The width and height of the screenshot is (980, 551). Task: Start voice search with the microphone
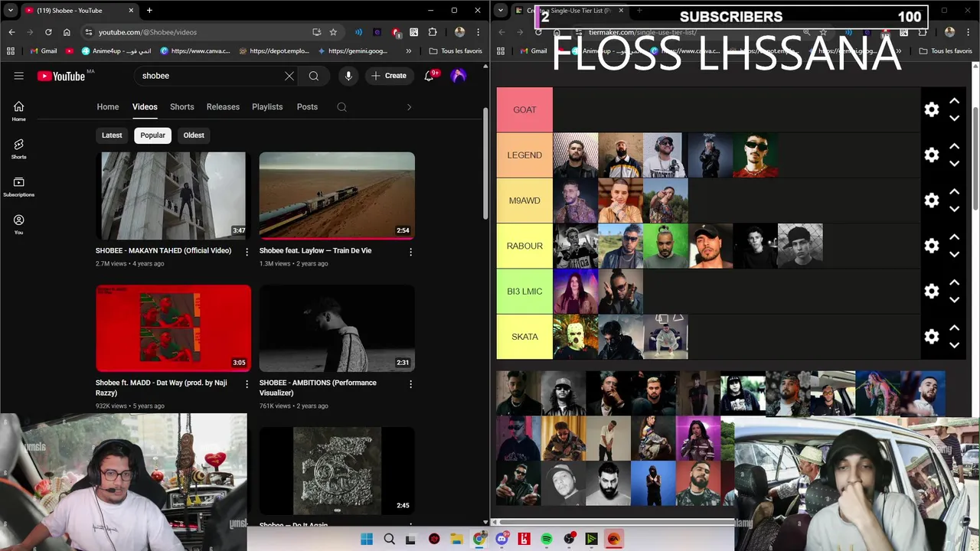pos(348,76)
